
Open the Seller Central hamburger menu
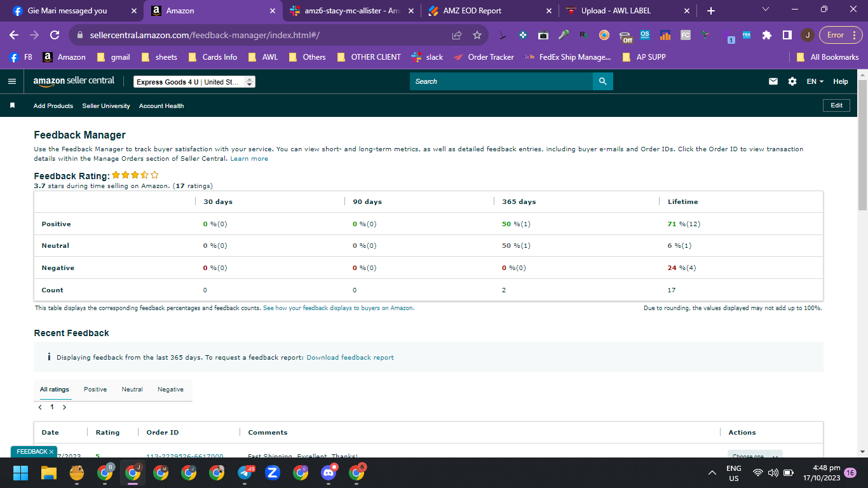point(11,81)
